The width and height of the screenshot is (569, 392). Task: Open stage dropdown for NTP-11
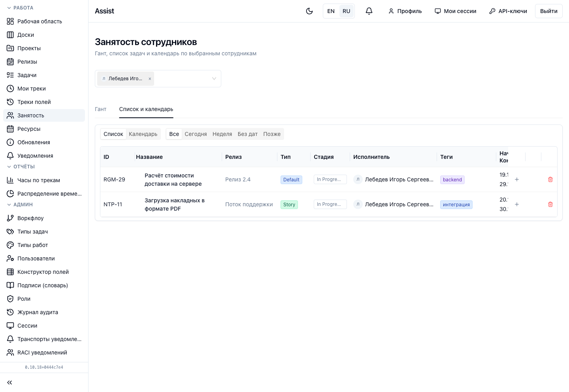pyautogui.click(x=330, y=204)
